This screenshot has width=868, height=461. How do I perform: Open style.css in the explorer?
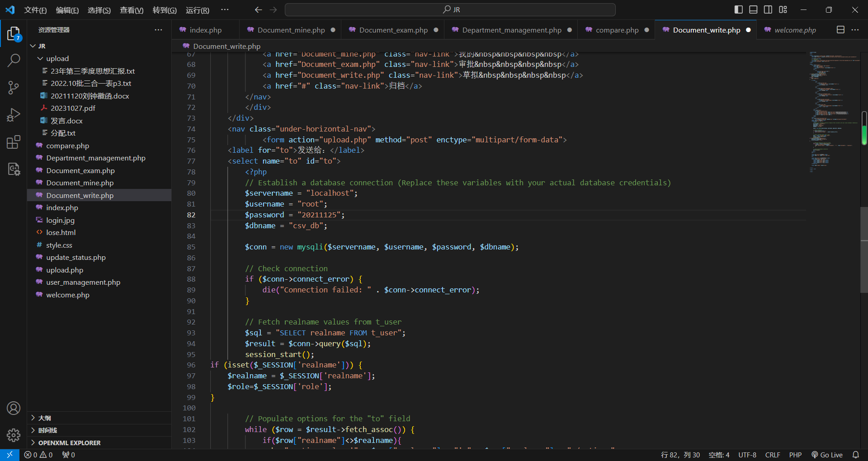59,245
